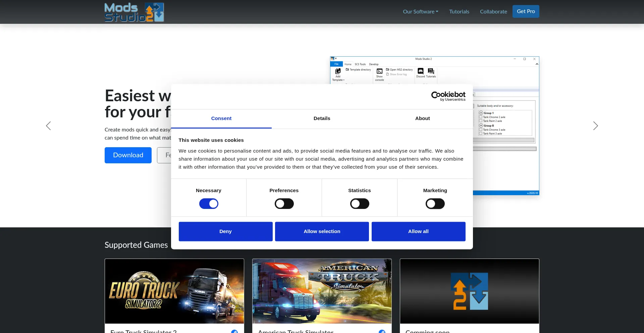Expand the Our Software dropdown menu
644x333 pixels.
(421, 11)
